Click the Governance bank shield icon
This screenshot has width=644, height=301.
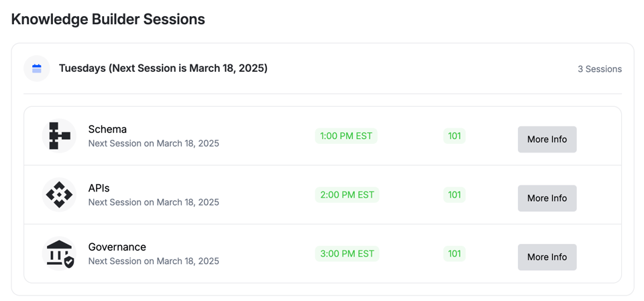click(x=60, y=254)
